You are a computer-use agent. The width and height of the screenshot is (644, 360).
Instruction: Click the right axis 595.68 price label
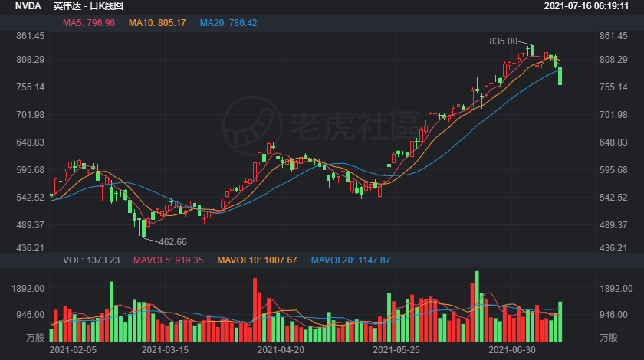click(x=613, y=169)
